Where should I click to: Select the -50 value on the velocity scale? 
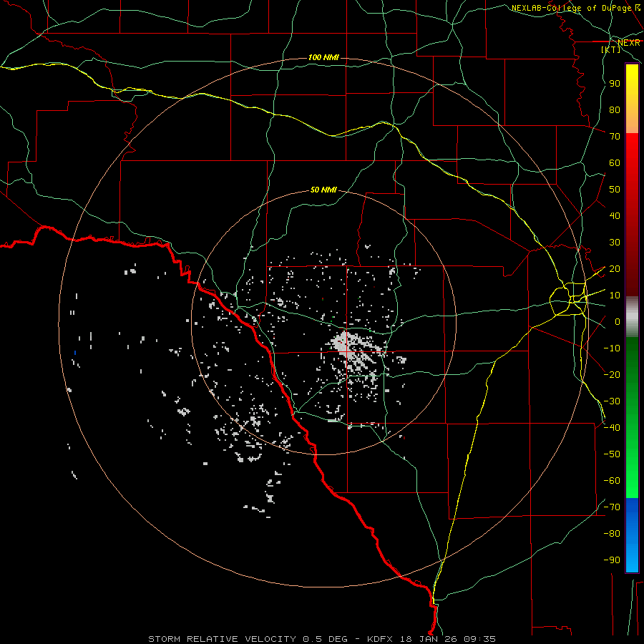pyautogui.click(x=612, y=454)
